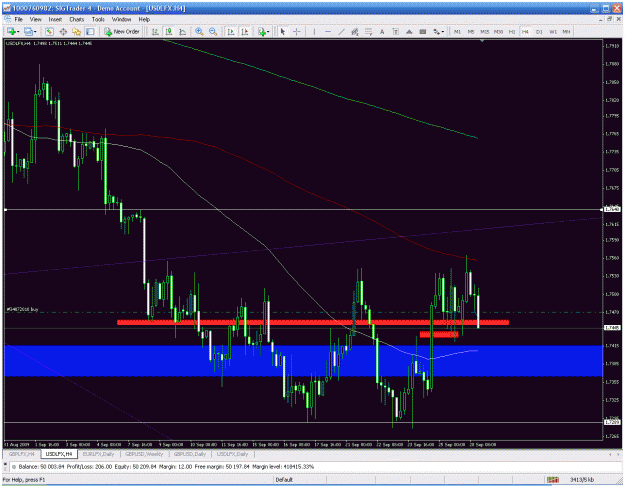Select the equidistant channel tool
Image resolution: width=625 pixels, height=486 pixels.
[x=354, y=31]
